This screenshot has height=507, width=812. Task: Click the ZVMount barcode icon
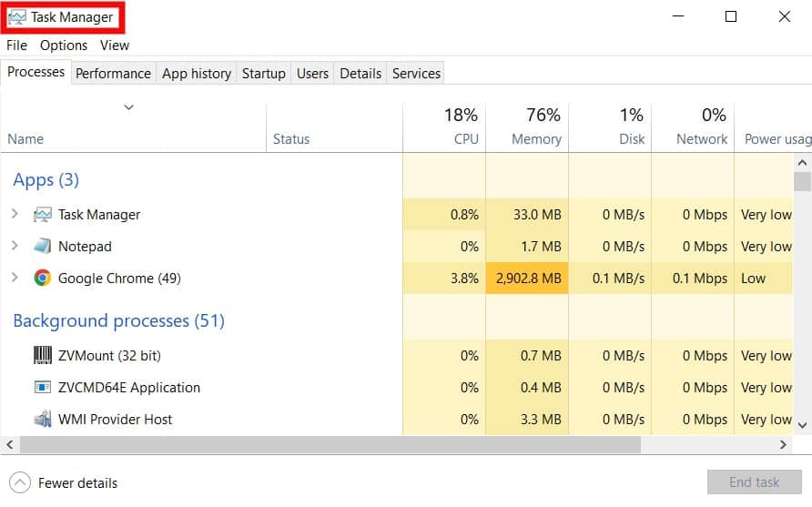(43, 355)
